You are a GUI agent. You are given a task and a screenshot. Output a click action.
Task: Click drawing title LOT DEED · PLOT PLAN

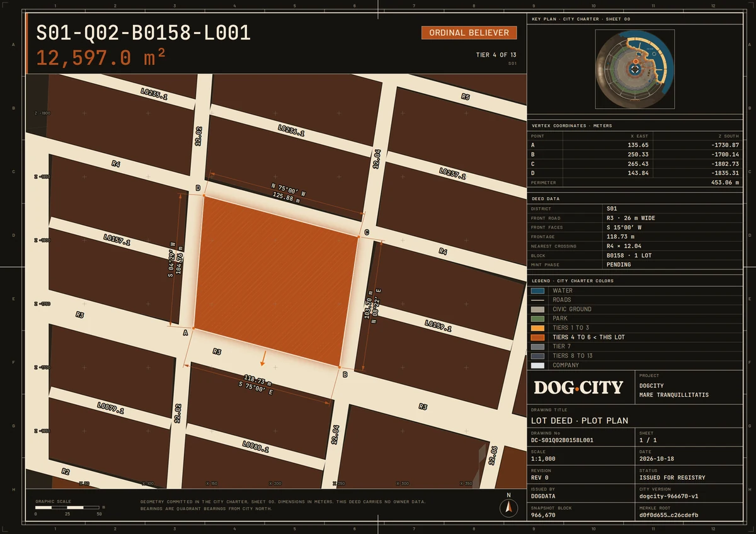click(580, 421)
